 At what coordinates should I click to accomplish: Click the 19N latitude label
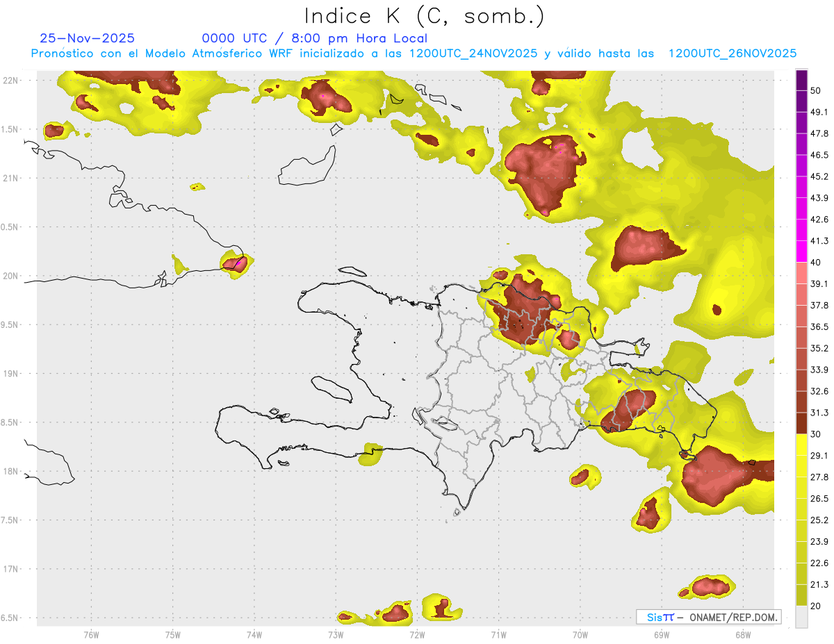[x=11, y=374]
